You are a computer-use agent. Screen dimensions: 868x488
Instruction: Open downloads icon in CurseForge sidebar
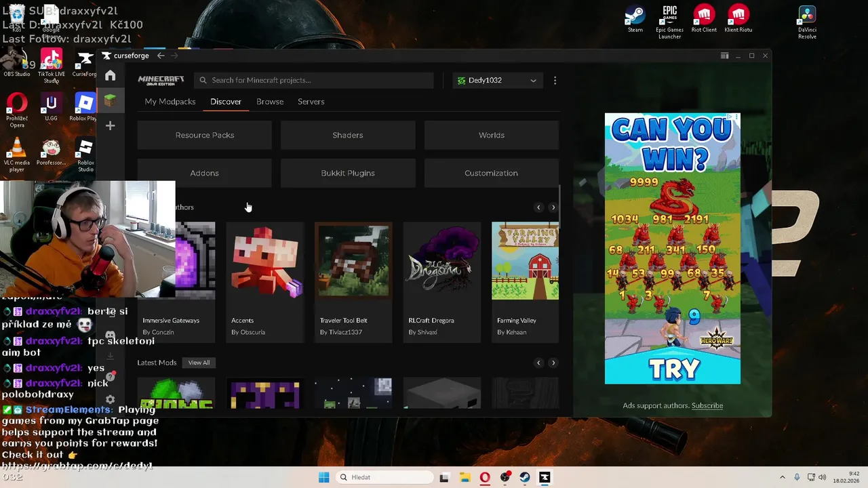pyautogui.click(x=111, y=357)
